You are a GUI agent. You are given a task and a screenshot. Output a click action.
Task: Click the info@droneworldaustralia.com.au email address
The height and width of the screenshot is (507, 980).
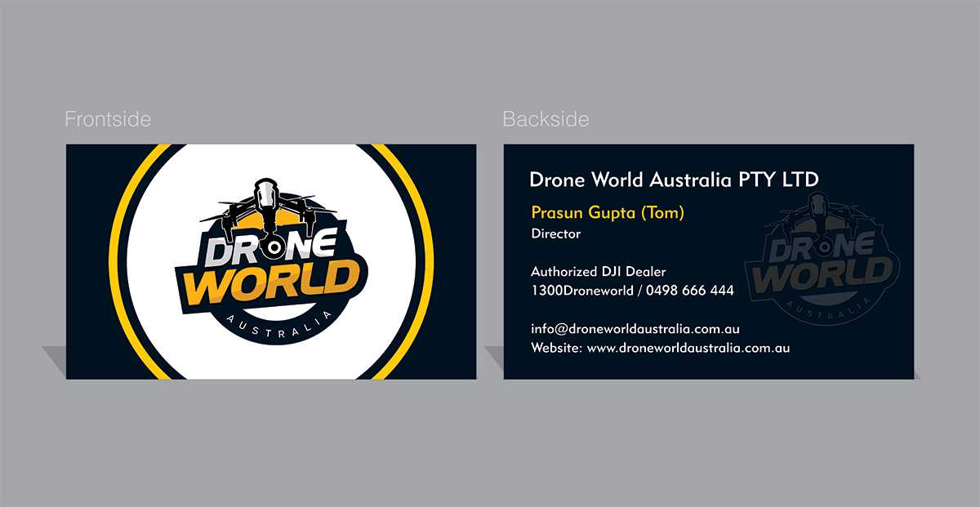(634, 327)
